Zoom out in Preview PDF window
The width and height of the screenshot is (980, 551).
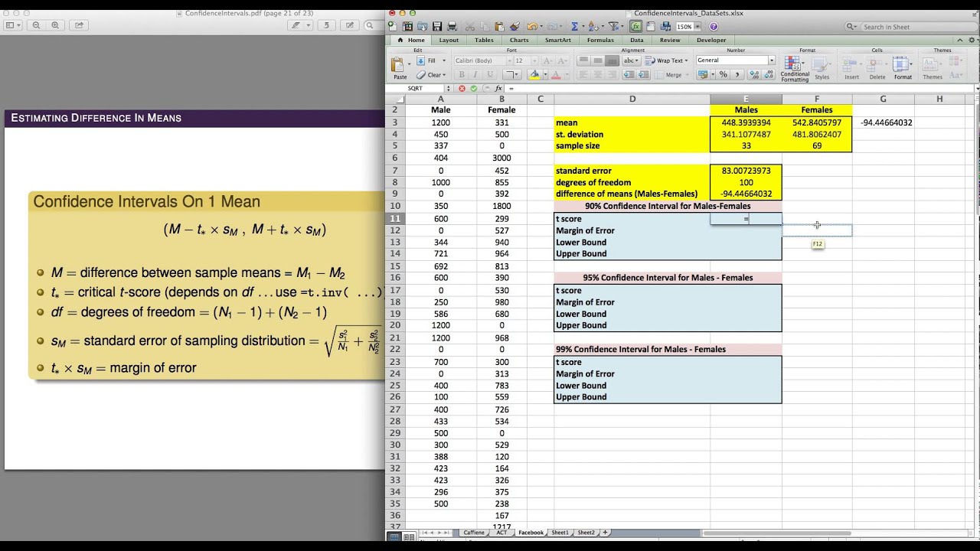tap(36, 25)
